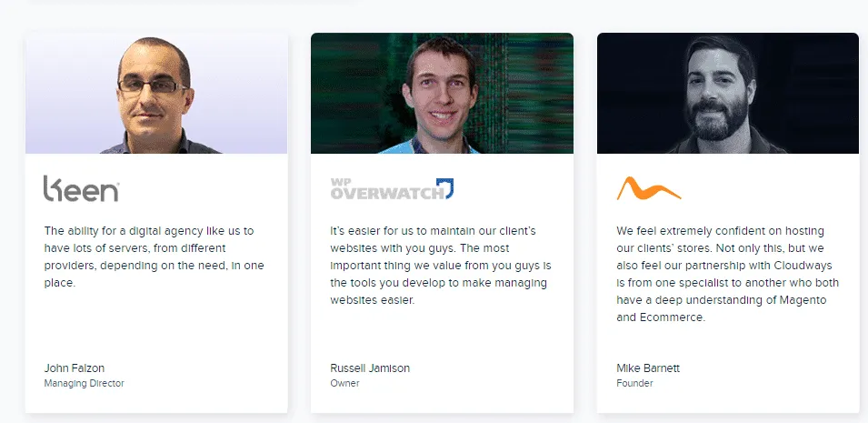Click the quote starting "It's easier for us to maintain"

pos(441,265)
